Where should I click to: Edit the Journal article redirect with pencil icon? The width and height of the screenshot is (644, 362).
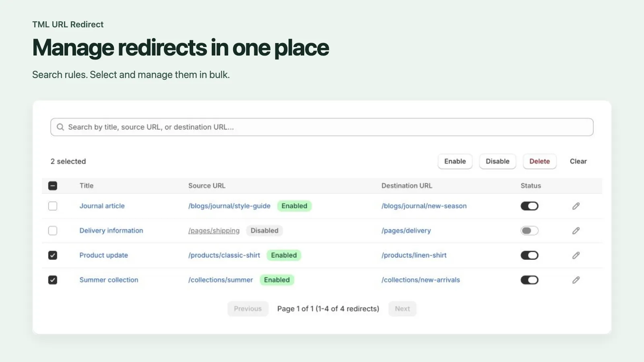pos(576,206)
